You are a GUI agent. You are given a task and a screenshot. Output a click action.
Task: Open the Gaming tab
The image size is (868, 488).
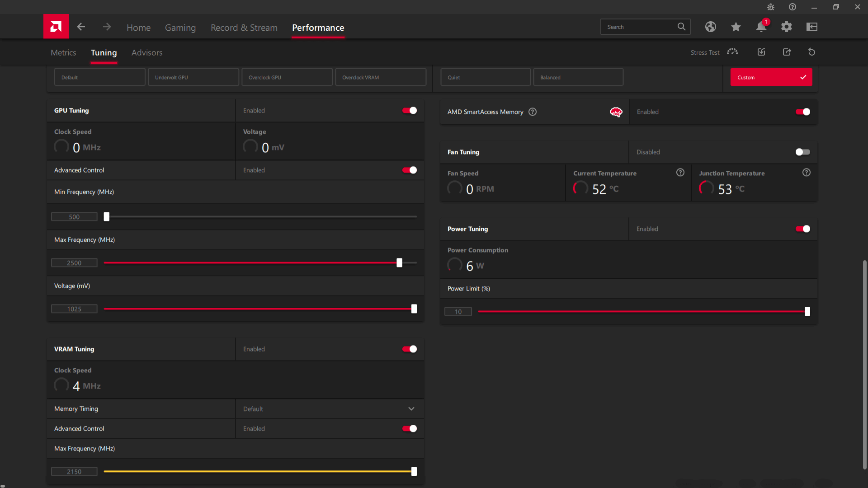tap(180, 28)
